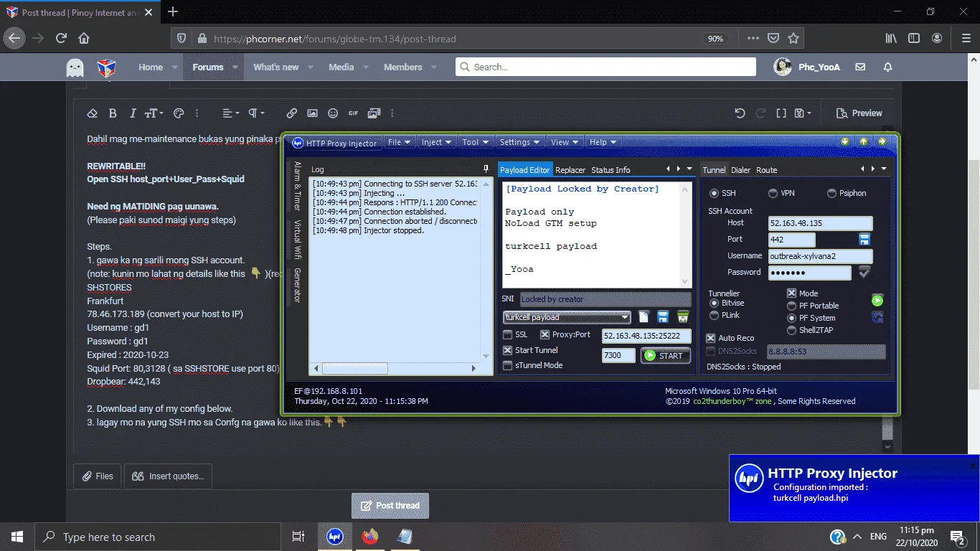Click the START tunnel button
980x551 pixels.
[x=665, y=355]
